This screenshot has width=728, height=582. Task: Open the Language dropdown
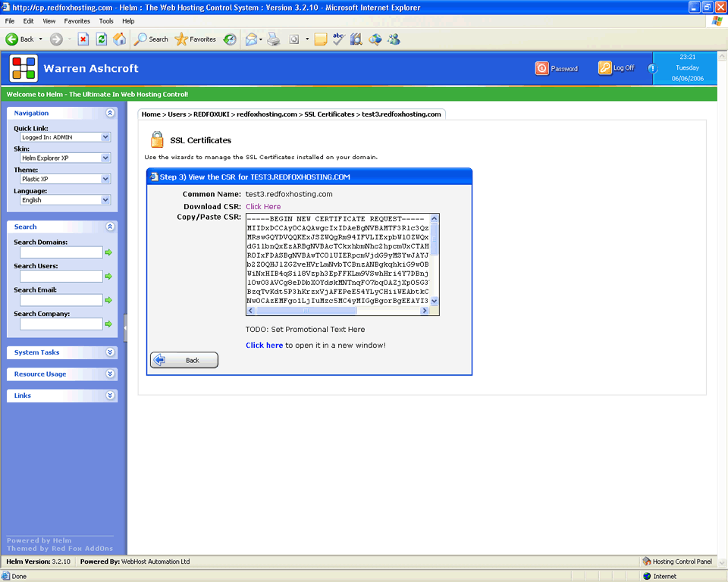(65, 200)
